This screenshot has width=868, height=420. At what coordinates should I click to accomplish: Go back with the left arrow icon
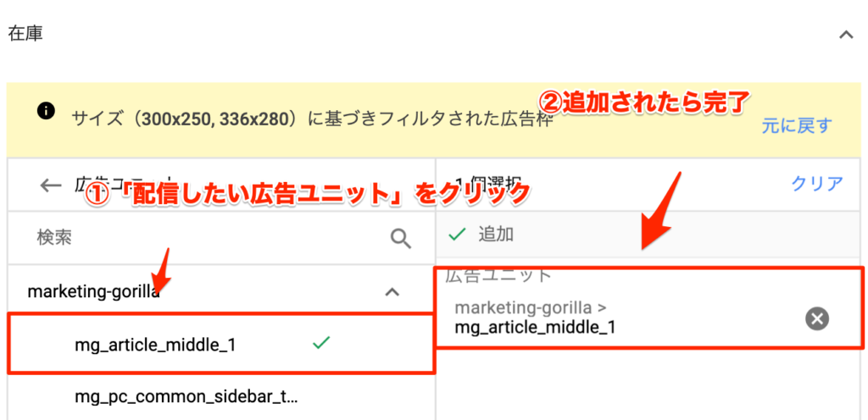pyautogui.click(x=50, y=185)
